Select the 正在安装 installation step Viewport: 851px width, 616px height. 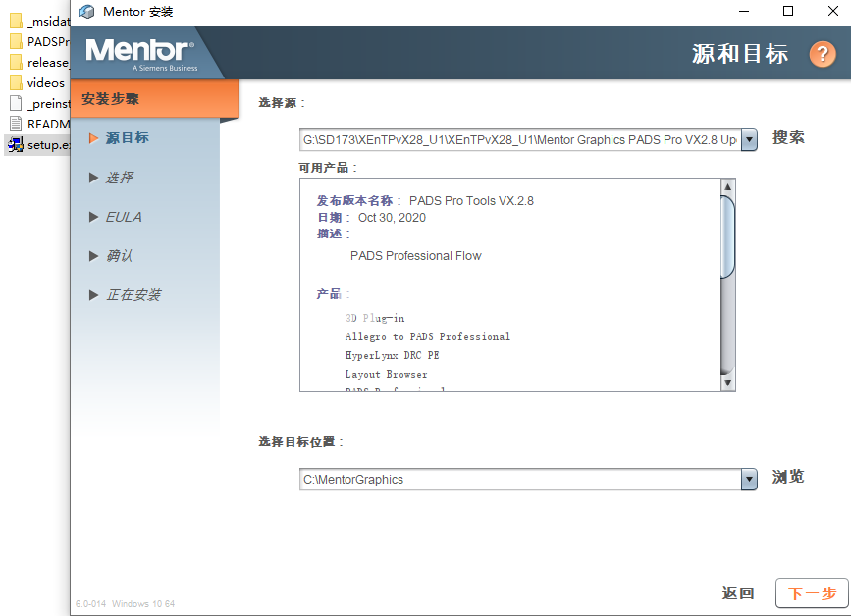[x=133, y=295]
